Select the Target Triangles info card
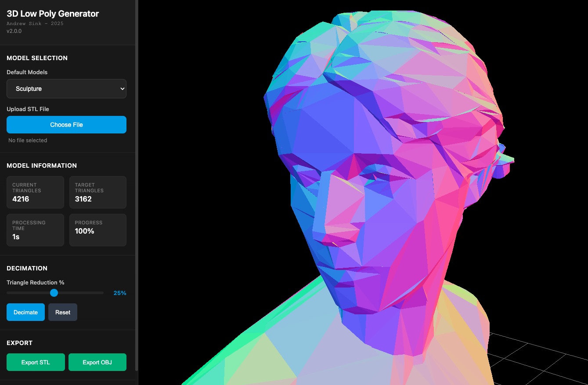This screenshot has width=588, height=385. (97, 192)
